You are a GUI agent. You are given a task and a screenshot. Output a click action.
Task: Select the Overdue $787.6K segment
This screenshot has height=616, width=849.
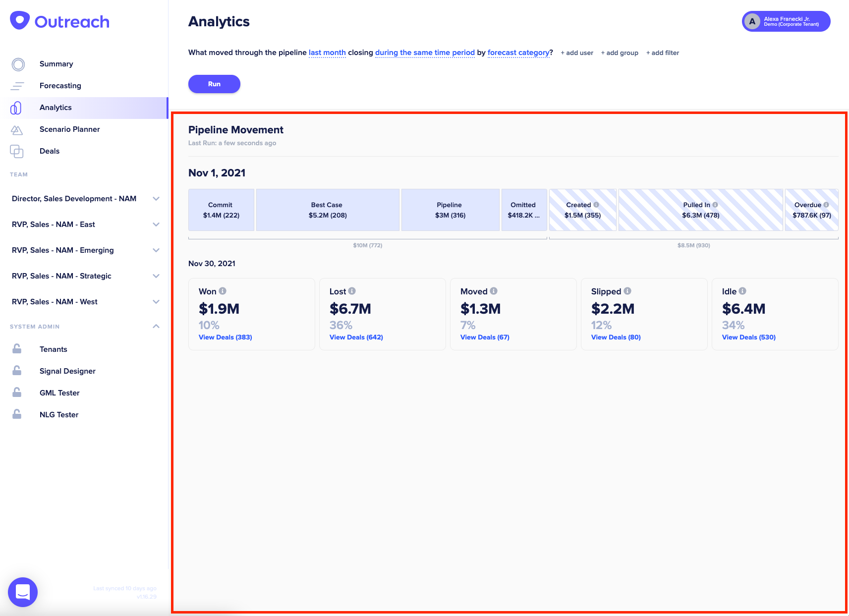pos(812,210)
